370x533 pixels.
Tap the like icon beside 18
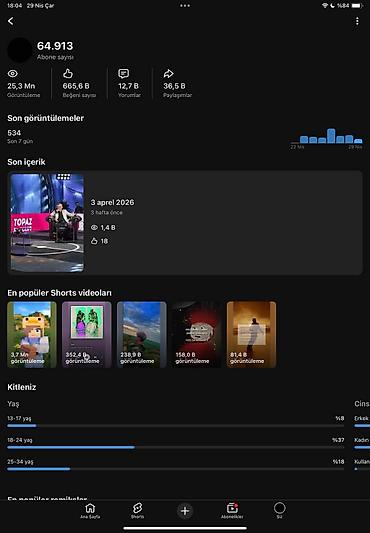94,241
